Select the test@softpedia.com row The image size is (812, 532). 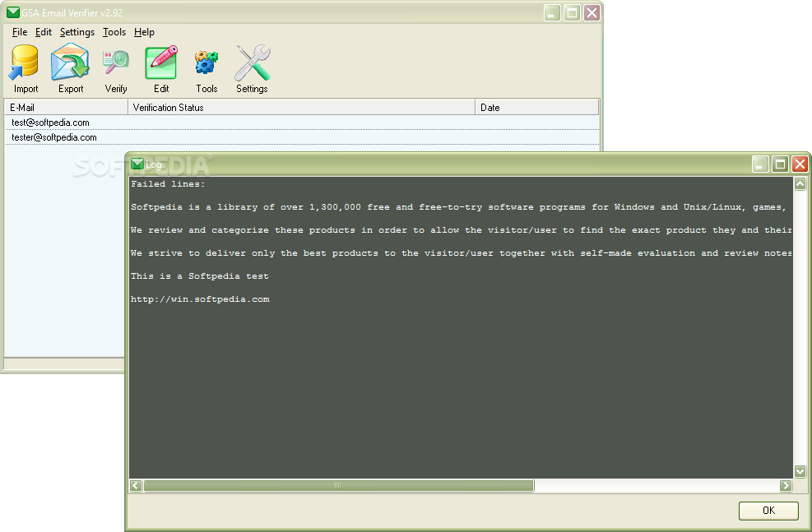tap(302, 123)
